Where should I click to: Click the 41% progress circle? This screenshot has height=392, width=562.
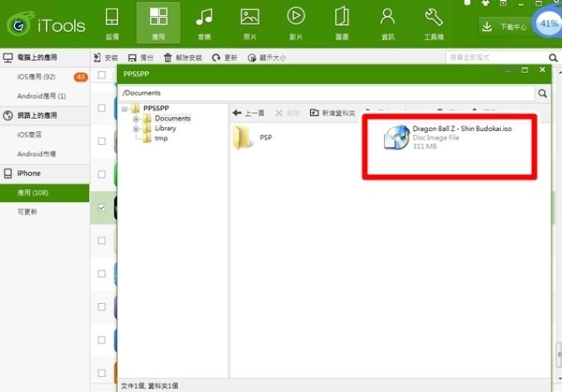point(548,23)
